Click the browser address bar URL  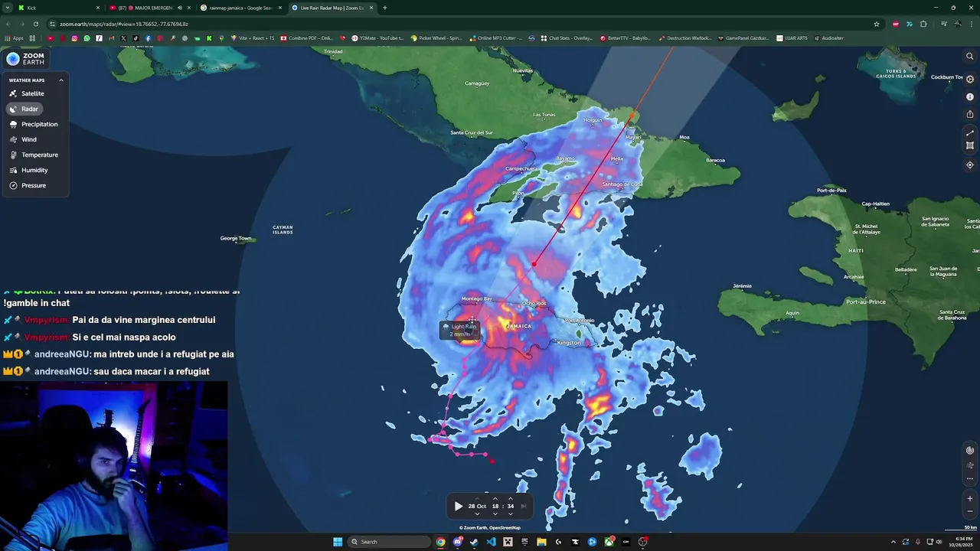coord(124,24)
